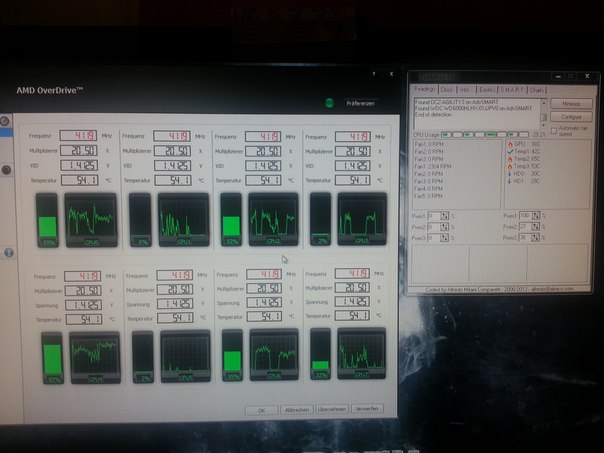Screen dimensions: 604x453
Task: Open the Exotics tab in SpeedFan
Action: tap(487, 89)
